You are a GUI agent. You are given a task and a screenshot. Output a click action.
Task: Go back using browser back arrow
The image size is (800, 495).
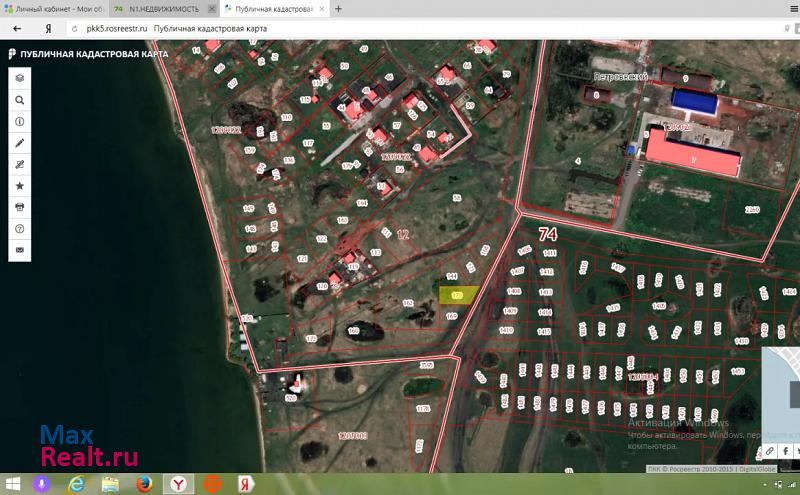(17, 28)
